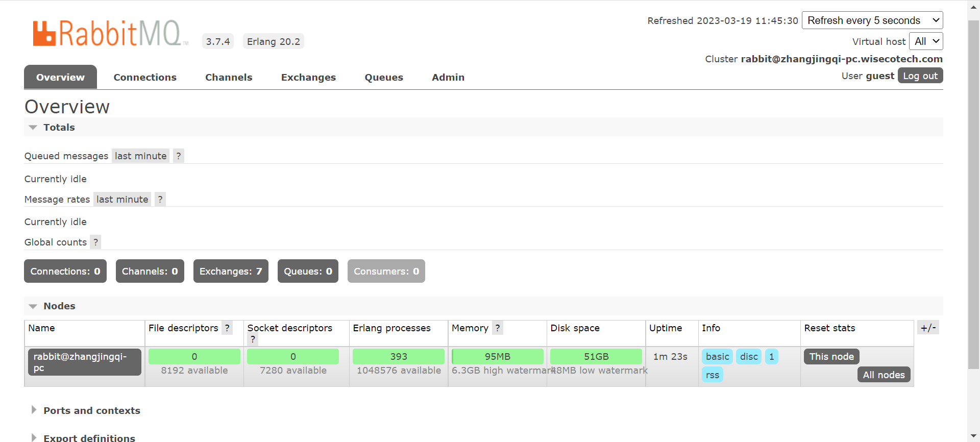Switch to the Connections tab
The height and width of the screenshot is (442, 980).
click(145, 77)
